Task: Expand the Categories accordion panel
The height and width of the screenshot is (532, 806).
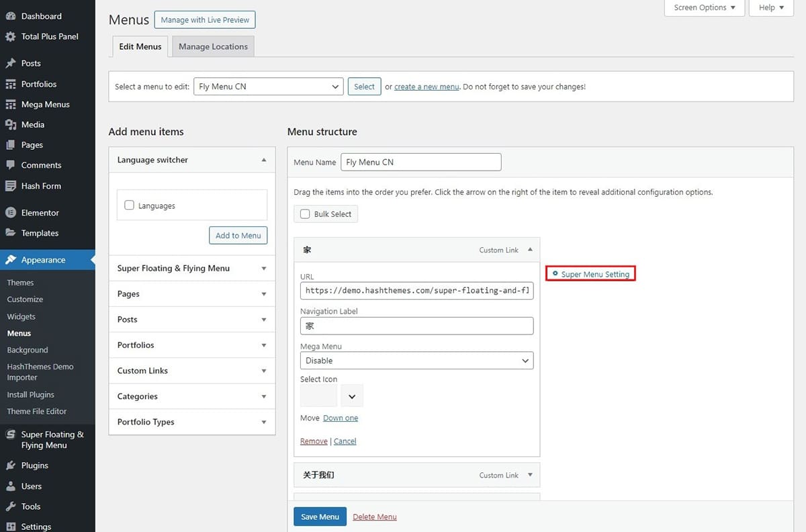Action: tap(192, 396)
